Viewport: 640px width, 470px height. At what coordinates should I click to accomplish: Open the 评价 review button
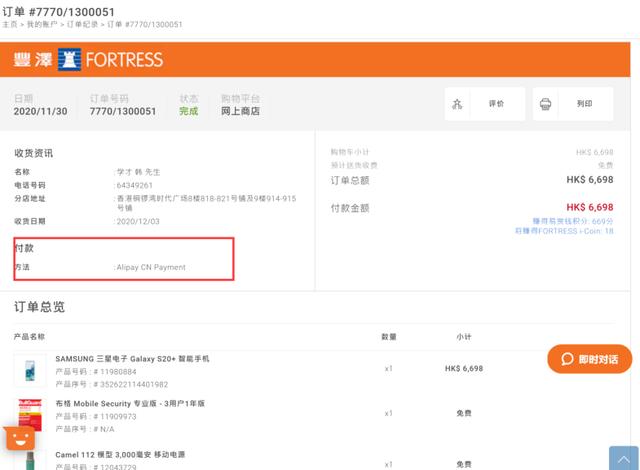(485, 104)
